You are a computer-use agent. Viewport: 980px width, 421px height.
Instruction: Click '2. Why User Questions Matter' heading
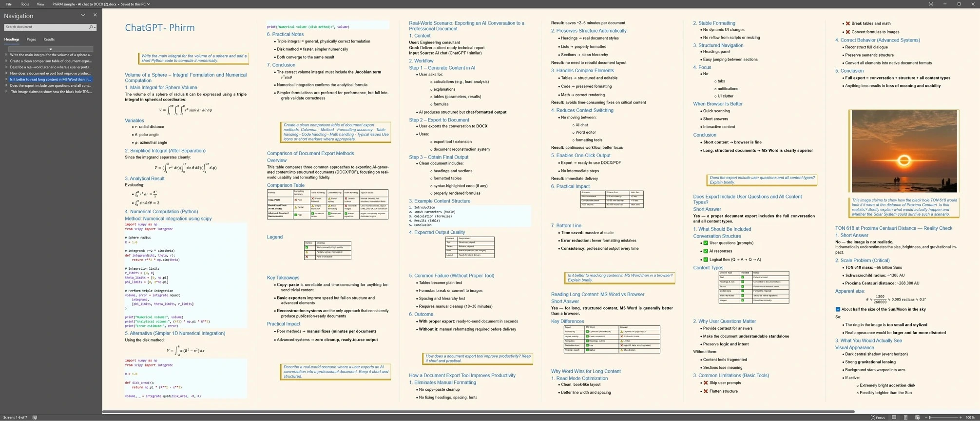pos(725,321)
